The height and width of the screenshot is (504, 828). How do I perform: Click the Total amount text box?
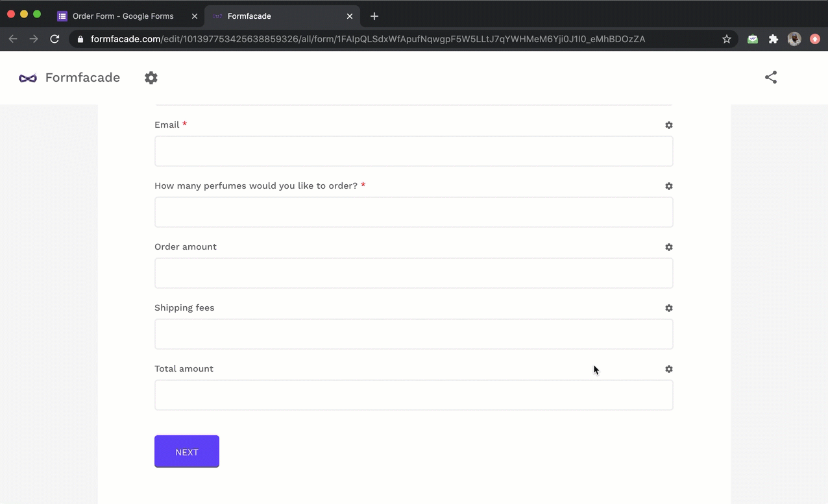pos(413,395)
